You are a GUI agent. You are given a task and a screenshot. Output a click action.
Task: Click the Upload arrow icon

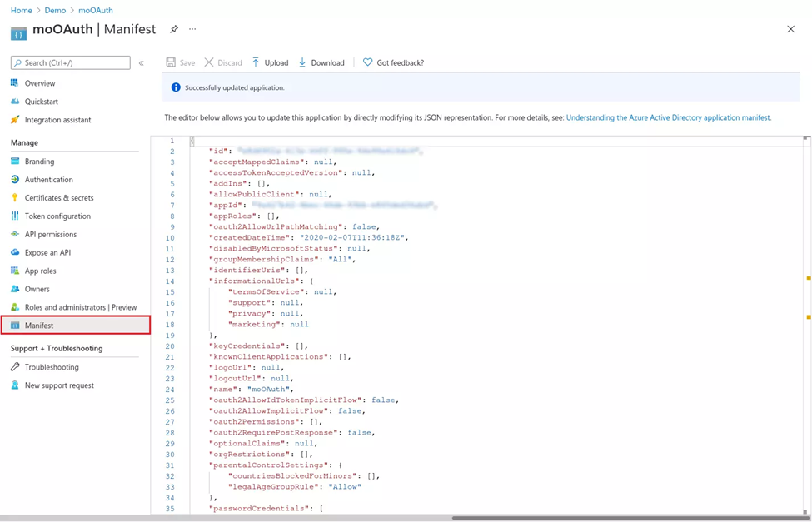[256, 62]
